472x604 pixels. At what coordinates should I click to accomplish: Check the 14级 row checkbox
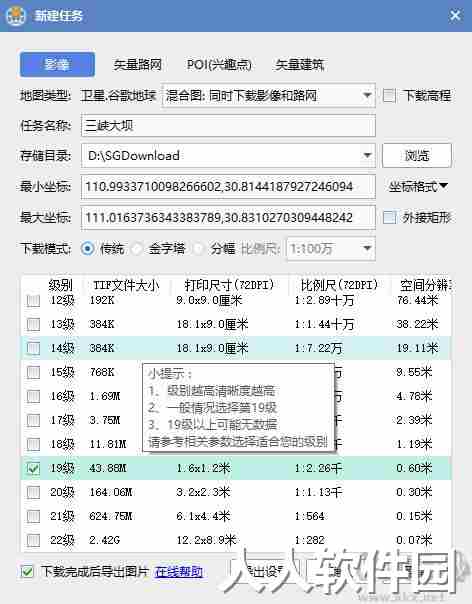click(33, 348)
